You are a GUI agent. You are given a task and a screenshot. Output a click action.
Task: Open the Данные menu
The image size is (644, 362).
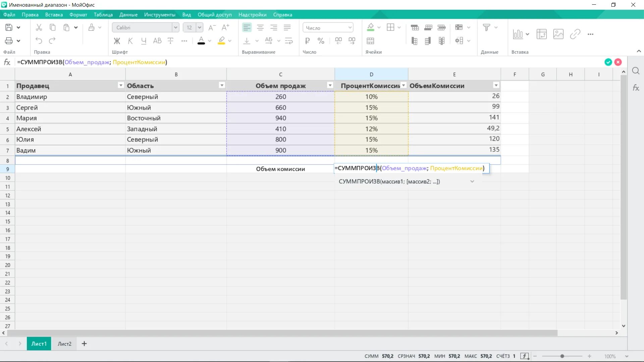(128, 15)
